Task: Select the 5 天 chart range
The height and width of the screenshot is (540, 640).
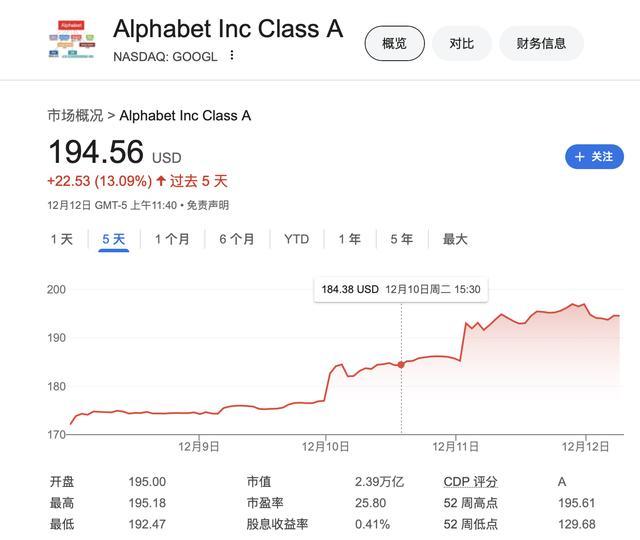Action: pyautogui.click(x=113, y=239)
